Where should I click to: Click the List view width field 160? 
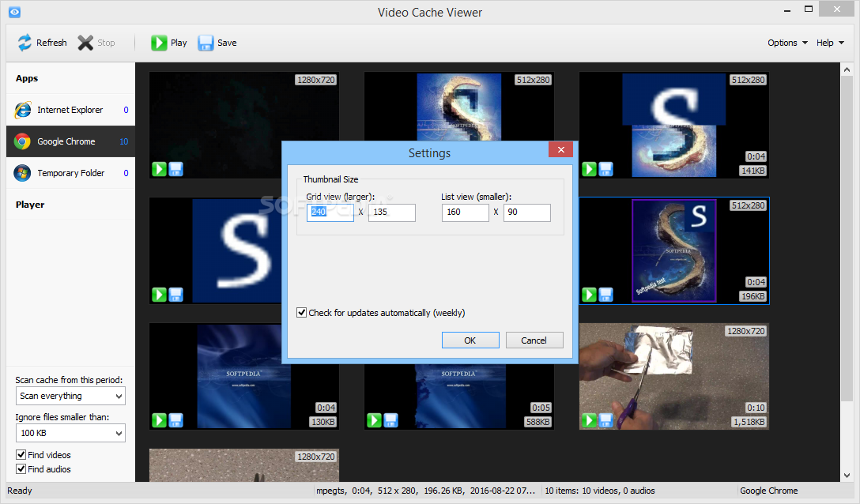pyautogui.click(x=465, y=213)
